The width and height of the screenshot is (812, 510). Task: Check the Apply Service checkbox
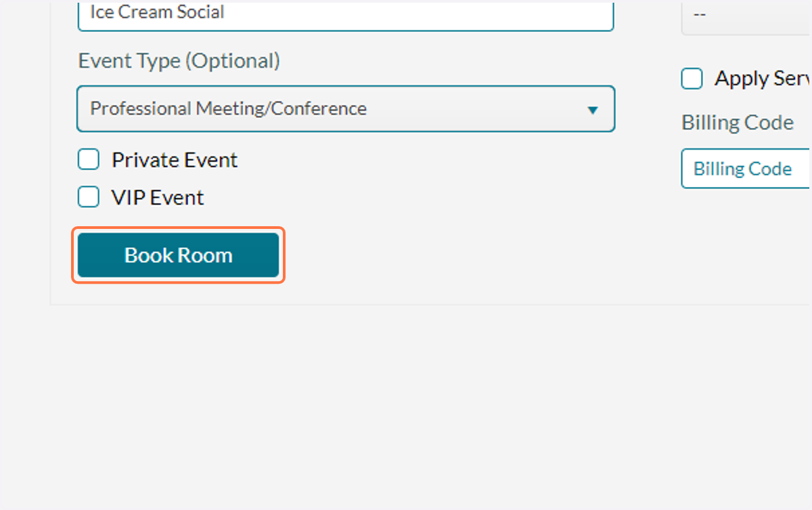692,79
